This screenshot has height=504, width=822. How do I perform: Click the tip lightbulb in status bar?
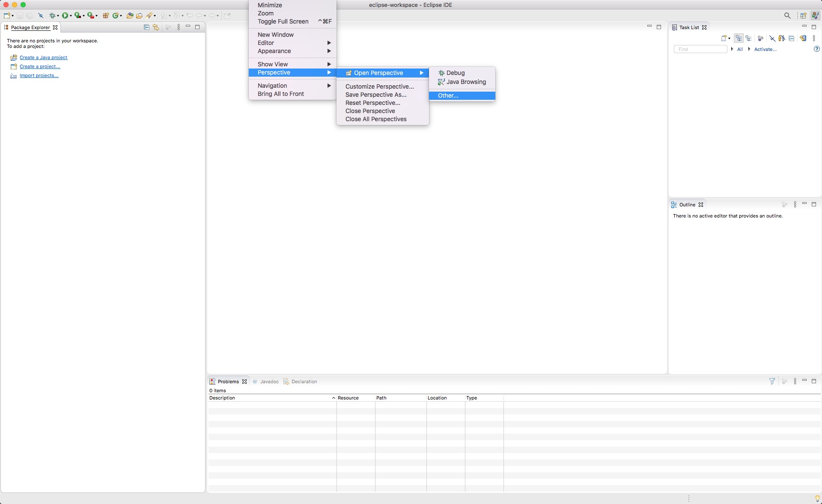click(817, 498)
